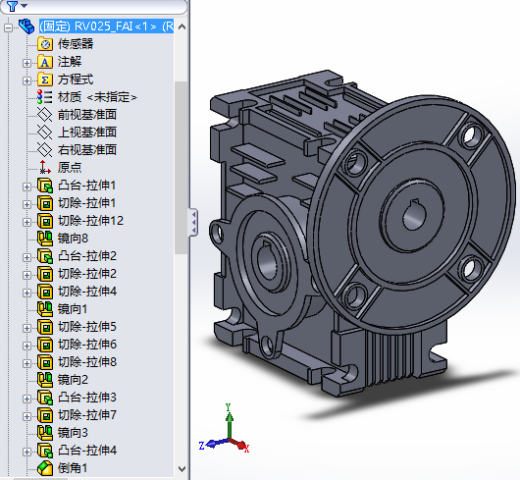Select the 倒角1 label

coord(72,468)
